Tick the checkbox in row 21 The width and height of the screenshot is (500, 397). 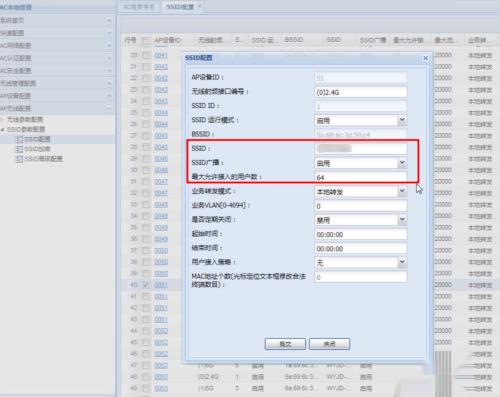146,67
